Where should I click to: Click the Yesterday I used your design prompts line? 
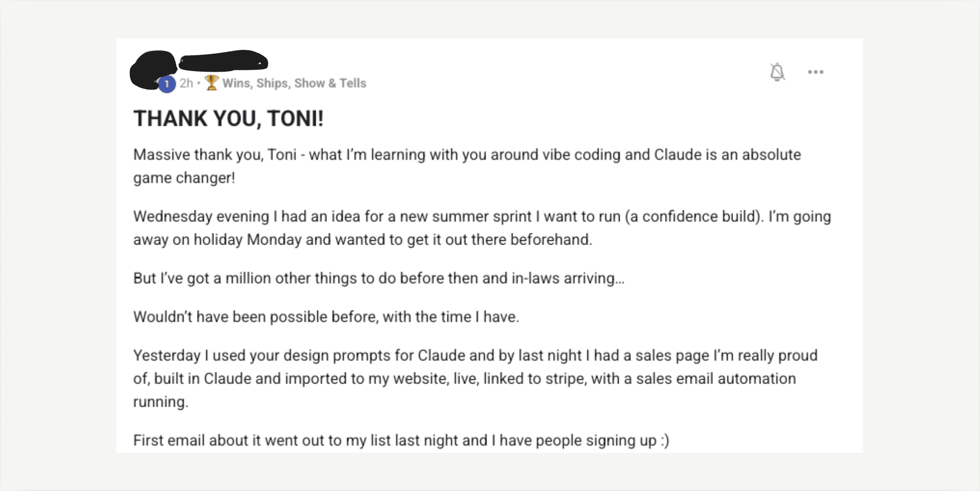(x=475, y=355)
